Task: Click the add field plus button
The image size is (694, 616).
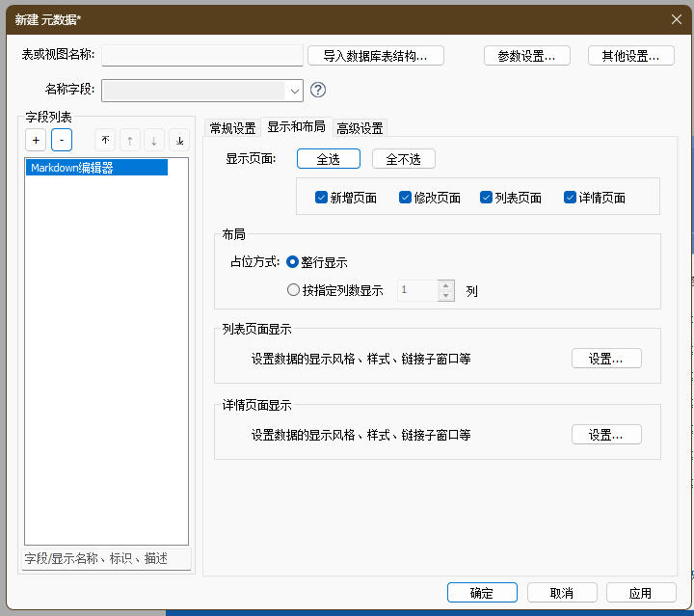Action: tap(36, 140)
